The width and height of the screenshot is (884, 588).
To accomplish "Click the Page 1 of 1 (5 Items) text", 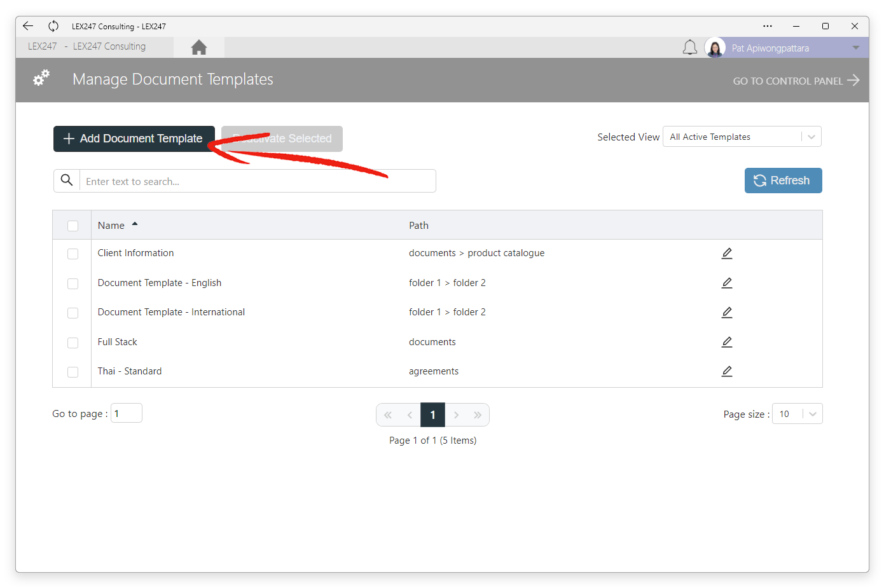I will point(433,441).
